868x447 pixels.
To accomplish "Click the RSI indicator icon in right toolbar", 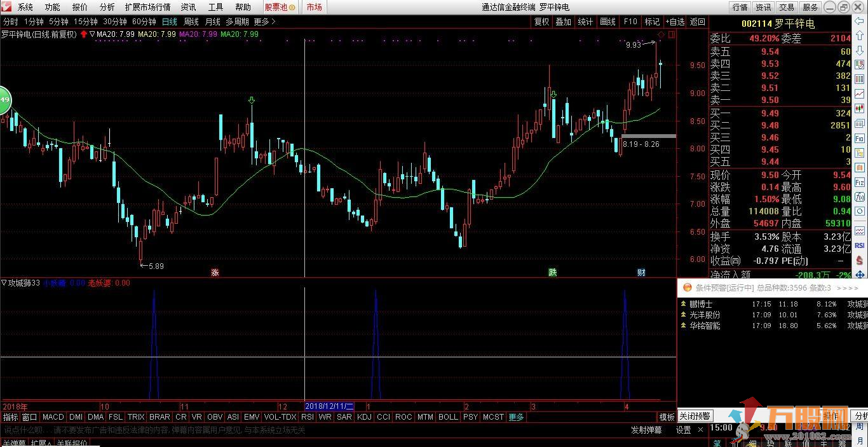I will [859, 245].
